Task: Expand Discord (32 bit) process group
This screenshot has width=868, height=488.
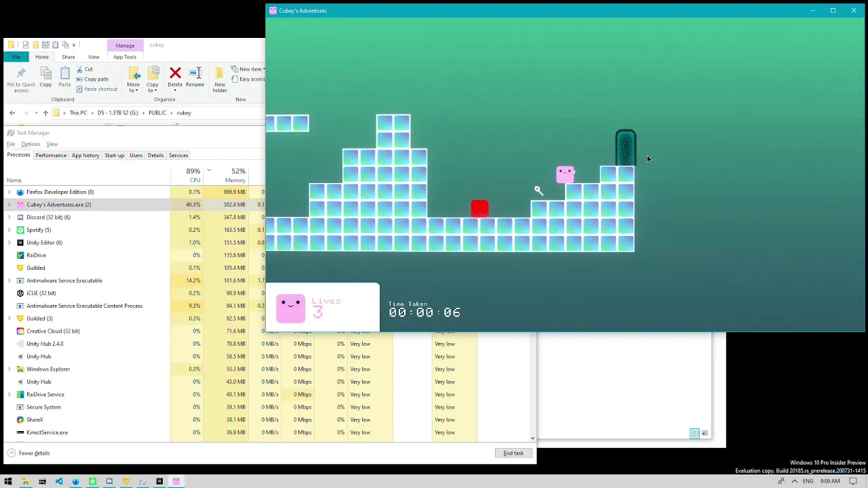Action: point(9,217)
